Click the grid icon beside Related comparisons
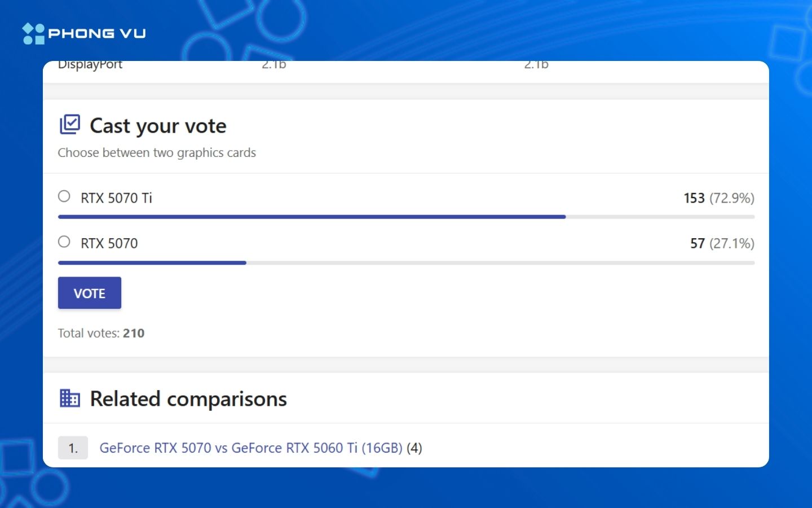Screen dimensions: 812x508 point(70,398)
